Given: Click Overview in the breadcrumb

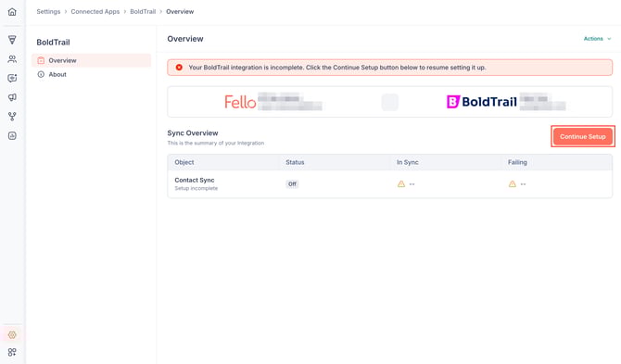Looking at the screenshot, I should [180, 12].
